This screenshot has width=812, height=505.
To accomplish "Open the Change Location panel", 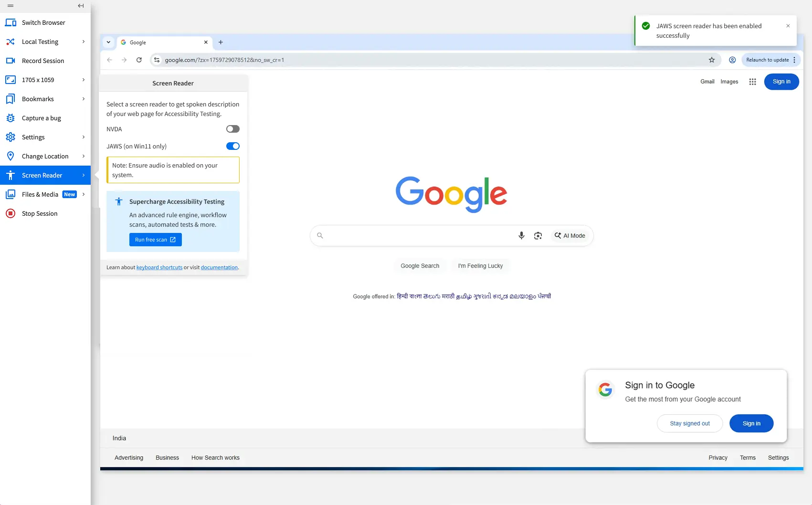I will click(45, 156).
